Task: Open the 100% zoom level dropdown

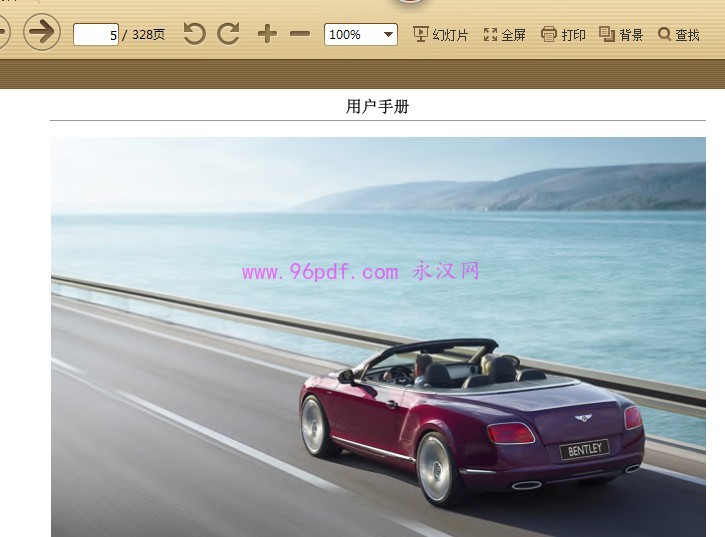Action: click(361, 35)
